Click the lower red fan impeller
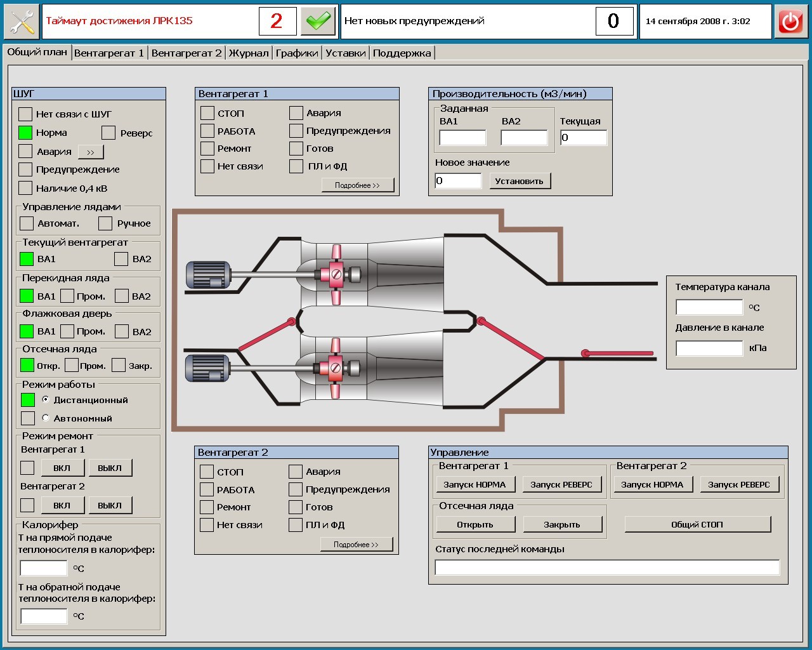Image resolution: width=812 pixels, height=650 pixels. (335, 368)
